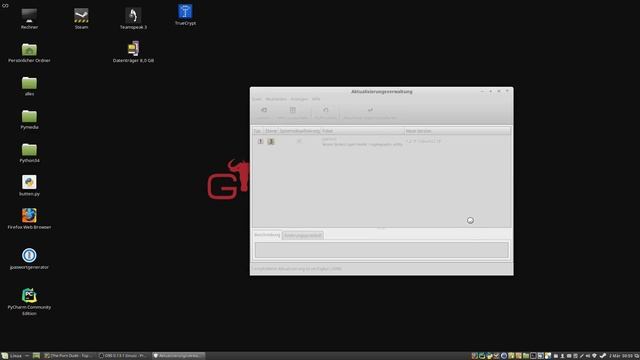640x360 pixels.
Task: Open the clock in the panel
Action: pos(620,356)
